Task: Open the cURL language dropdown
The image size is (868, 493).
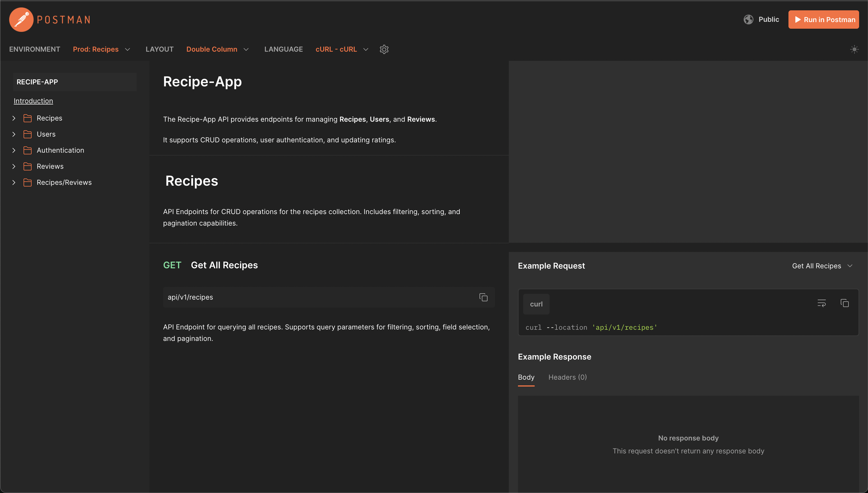Action: (x=341, y=49)
